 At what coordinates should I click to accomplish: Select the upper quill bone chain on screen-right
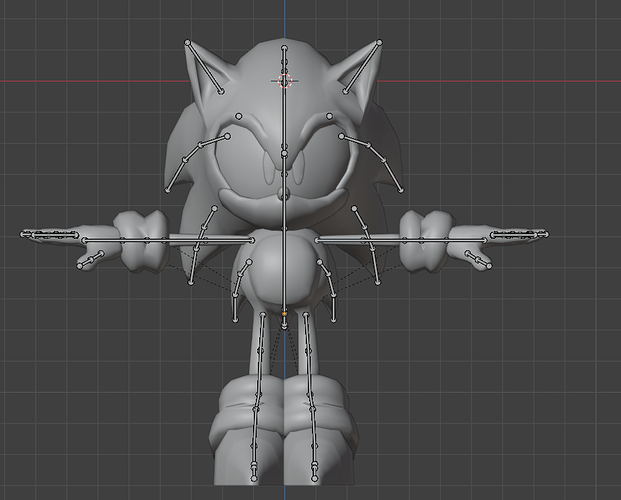point(371,163)
